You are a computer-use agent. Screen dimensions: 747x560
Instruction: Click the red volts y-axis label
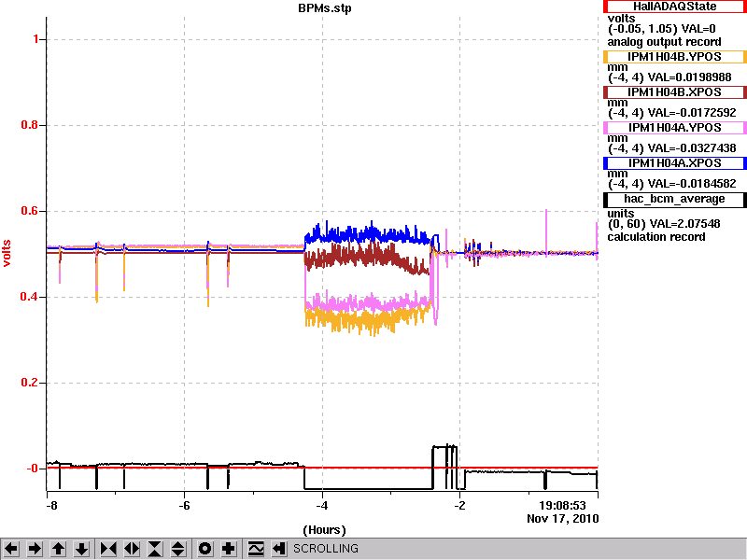(7, 253)
